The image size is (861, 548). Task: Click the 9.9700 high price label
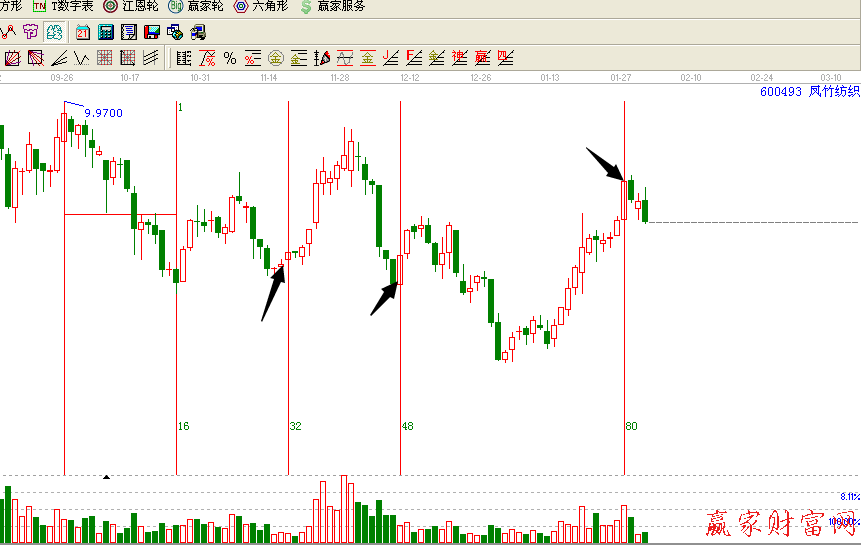click(103, 113)
